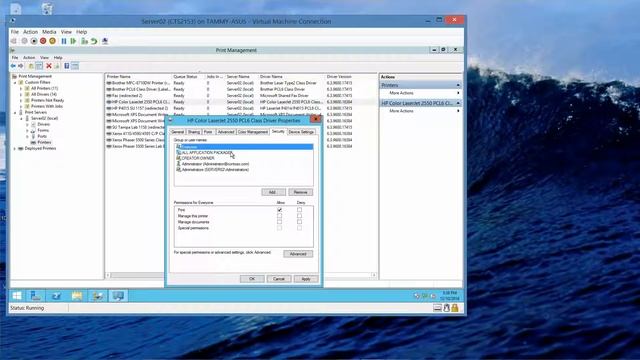Viewport: 640px width, 360px height.
Task: Sort by the Queue Status column header
Action: [x=185, y=77]
